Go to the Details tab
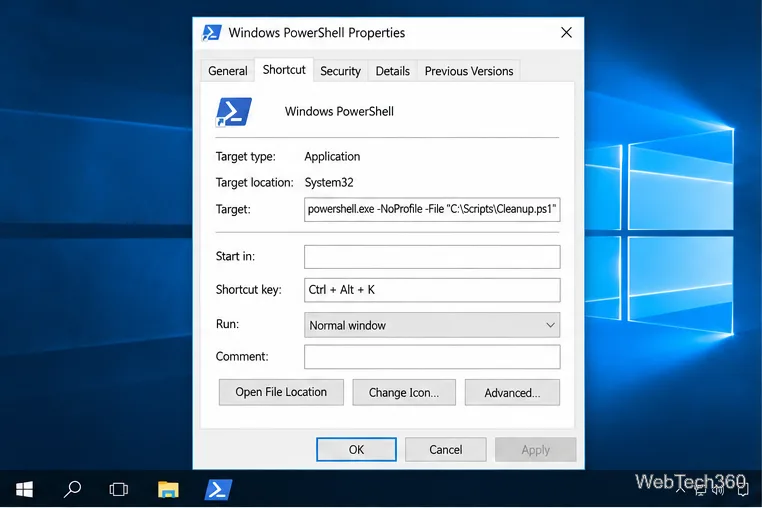 (x=392, y=71)
